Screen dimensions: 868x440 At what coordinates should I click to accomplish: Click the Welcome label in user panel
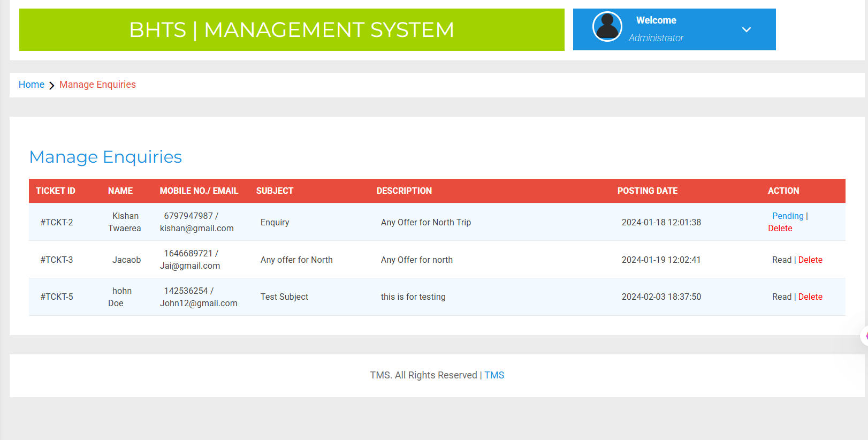pos(656,20)
